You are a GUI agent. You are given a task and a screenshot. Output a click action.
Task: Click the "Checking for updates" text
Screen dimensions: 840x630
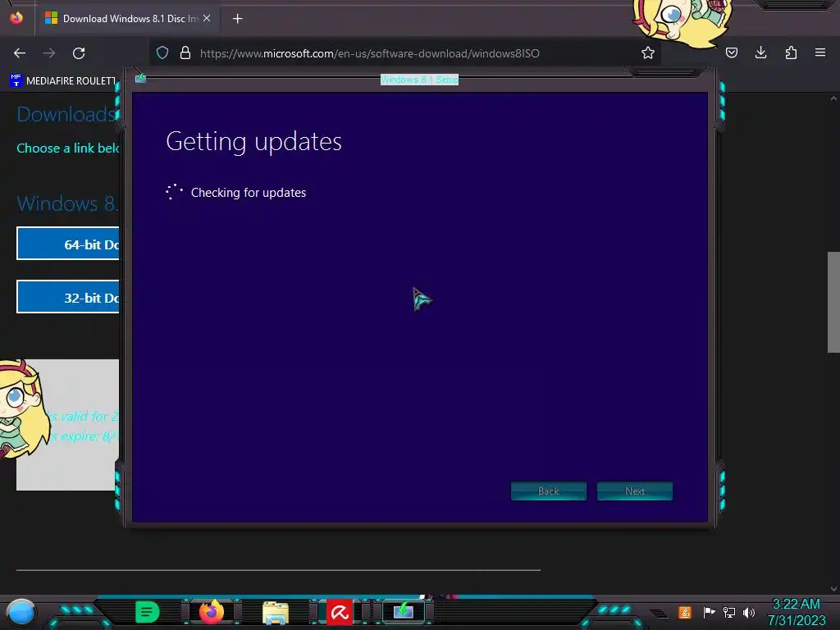pos(249,192)
